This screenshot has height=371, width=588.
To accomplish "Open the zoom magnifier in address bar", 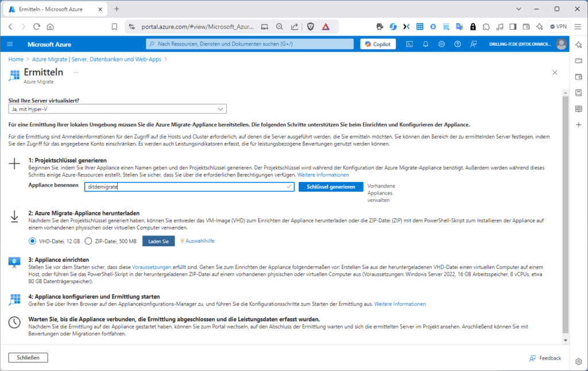I will (x=280, y=26).
